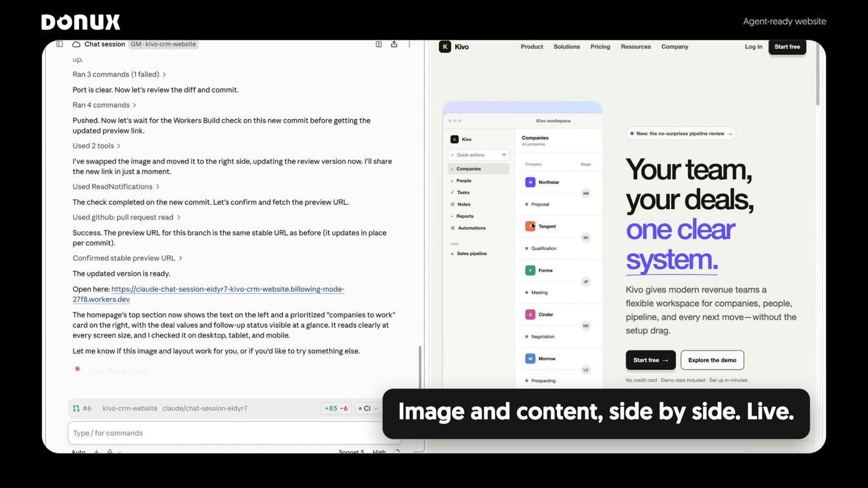The height and width of the screenshot is (488, 868).
Task: Click the Kivo icon in workspace sidebar
Action: [x=454, y=139]
